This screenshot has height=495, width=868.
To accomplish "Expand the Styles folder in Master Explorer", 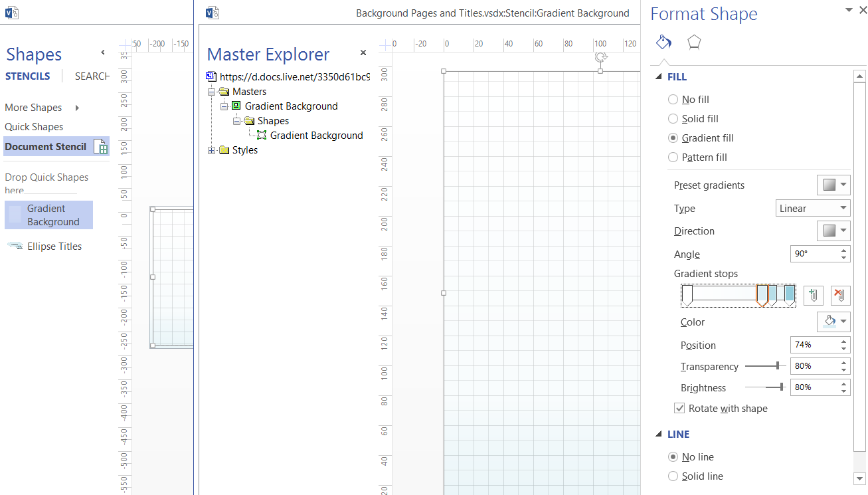I will [212, 150].
